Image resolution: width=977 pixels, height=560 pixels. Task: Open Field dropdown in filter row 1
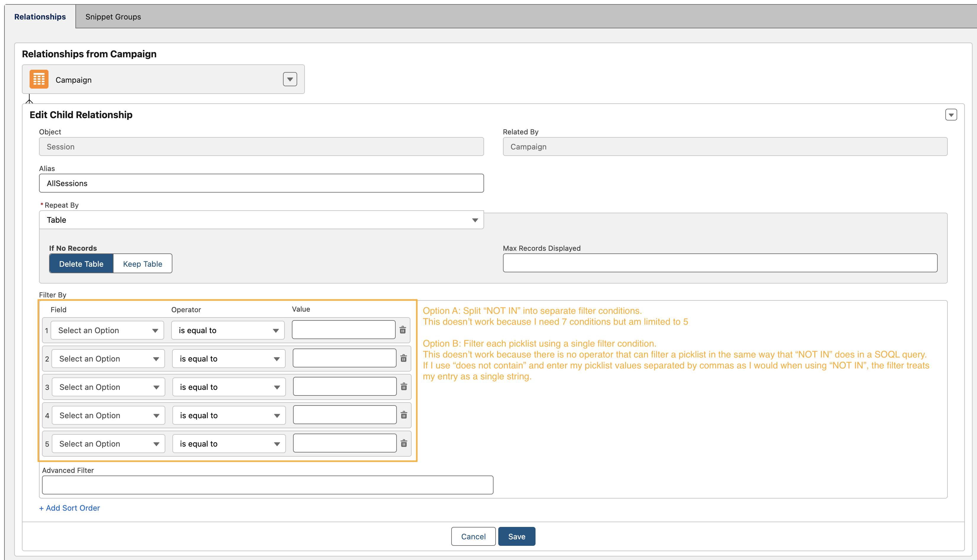[x=107, y=331]
